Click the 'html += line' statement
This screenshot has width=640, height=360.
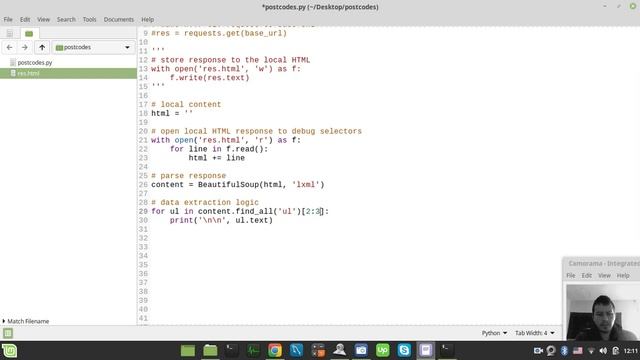[216, 158]
